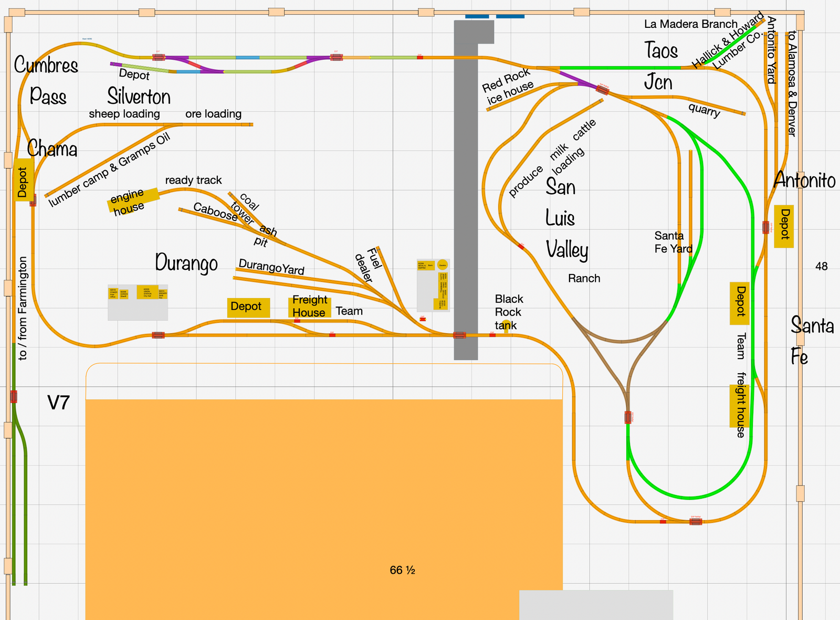The width and height of the screenshot is (840, 620).
Task: Select the Durango town name label
Action: click(186, 262)
